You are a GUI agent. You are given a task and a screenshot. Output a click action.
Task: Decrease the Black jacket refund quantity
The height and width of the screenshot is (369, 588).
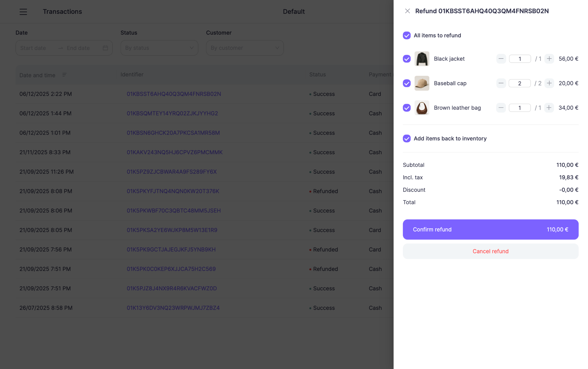point(501,59)
